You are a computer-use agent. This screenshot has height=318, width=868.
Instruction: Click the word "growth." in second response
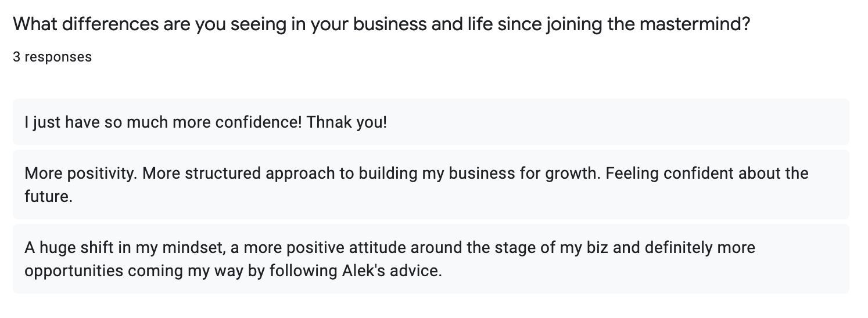(572, 174)
